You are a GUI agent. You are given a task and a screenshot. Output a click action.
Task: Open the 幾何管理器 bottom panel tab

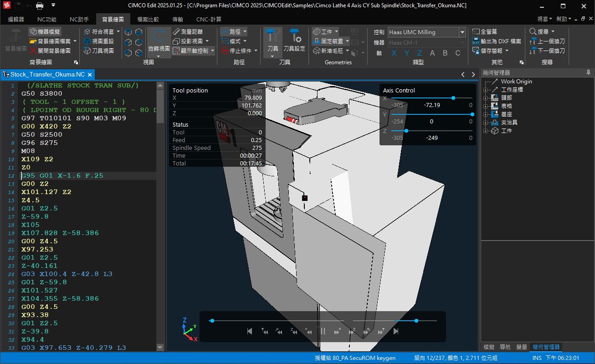click(545, 347)
